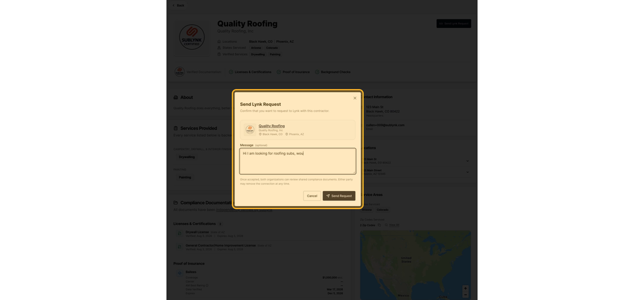Image resolution: width=644 pixels, height=300 pixels.
Task: Click the Services Provided section icon
Action: [176, 128]
